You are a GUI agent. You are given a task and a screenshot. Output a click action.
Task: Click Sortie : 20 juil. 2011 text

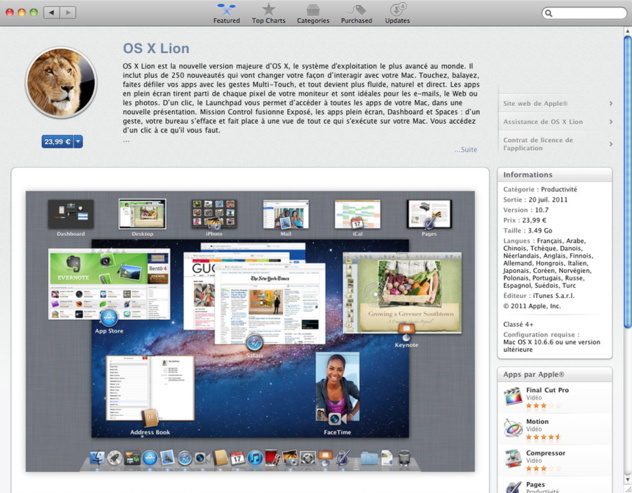tap(535, 200)
